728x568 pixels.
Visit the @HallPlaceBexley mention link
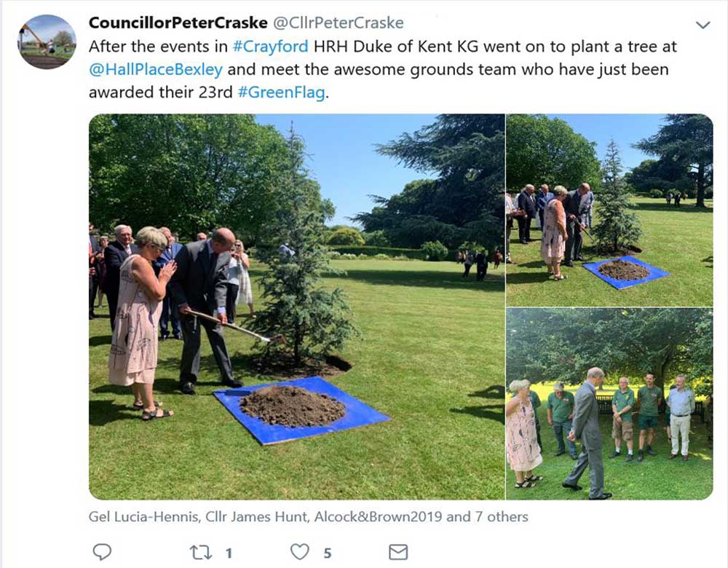[156, 69]
